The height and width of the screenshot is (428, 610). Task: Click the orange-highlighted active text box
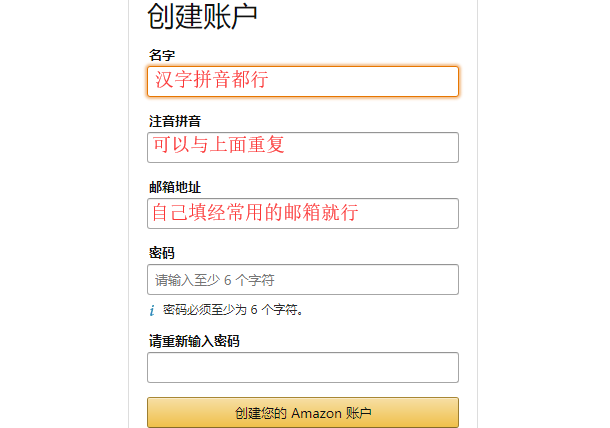click(303, 81)
